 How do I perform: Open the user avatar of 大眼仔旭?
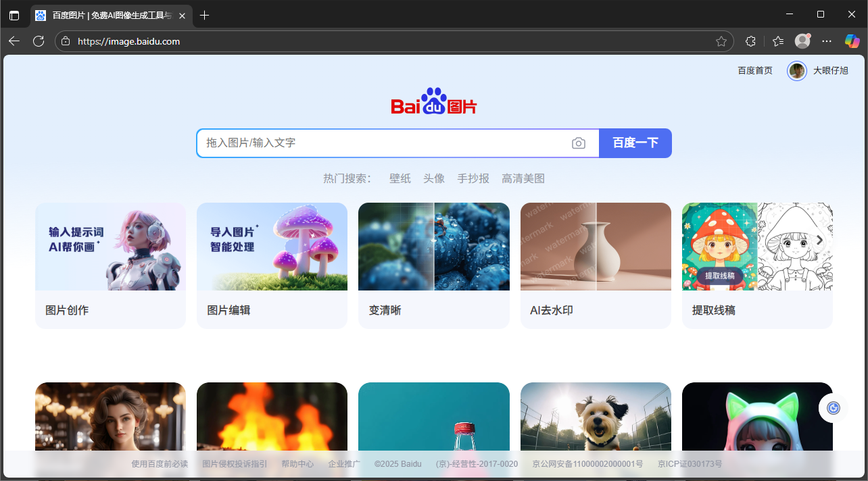796,70
